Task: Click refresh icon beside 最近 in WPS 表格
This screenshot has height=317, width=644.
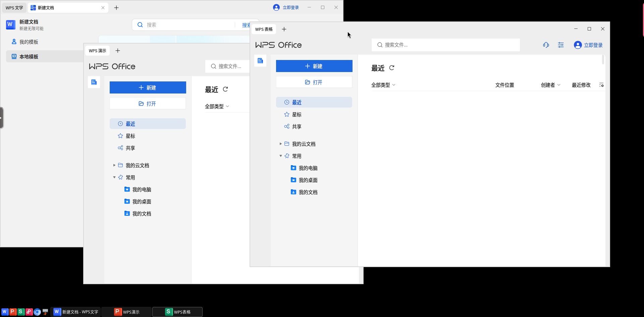Action: [x=392, y=68]
